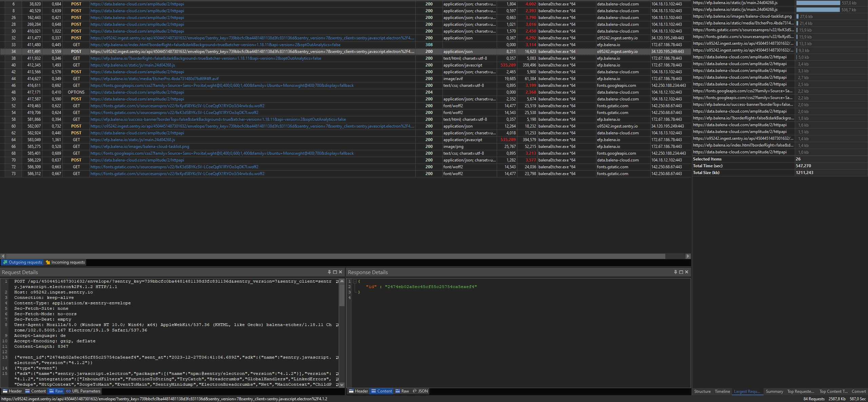The height and width of the screenshot is (402, 868).
Task: Pin the Response Details panel
Action: click(675, 272)
